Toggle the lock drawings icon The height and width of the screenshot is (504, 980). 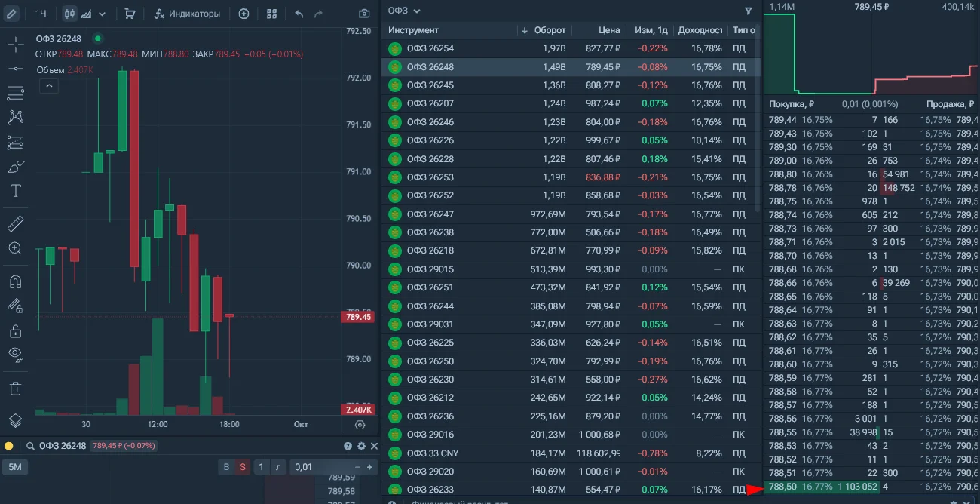tap(15, 330)
